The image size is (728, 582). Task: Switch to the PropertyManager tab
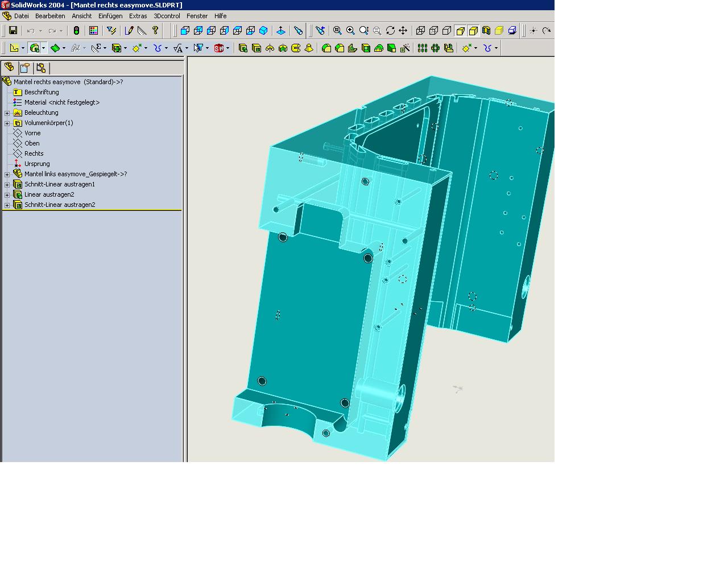pos(25,68)
